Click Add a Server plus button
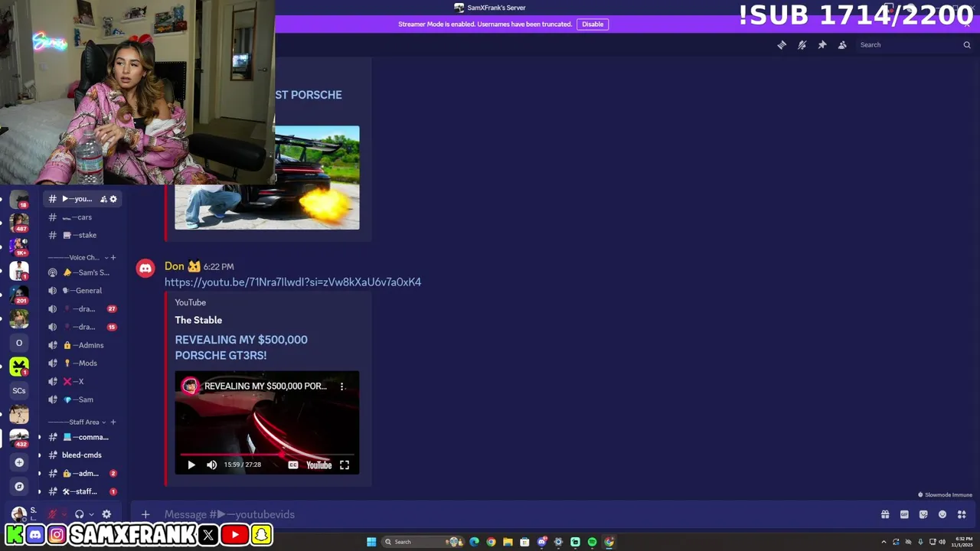 pos(19,462)
